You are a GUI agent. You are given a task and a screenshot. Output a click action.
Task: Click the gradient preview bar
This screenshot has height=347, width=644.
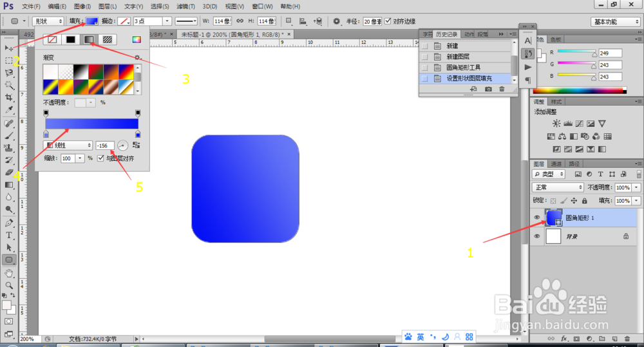[91, 124]
